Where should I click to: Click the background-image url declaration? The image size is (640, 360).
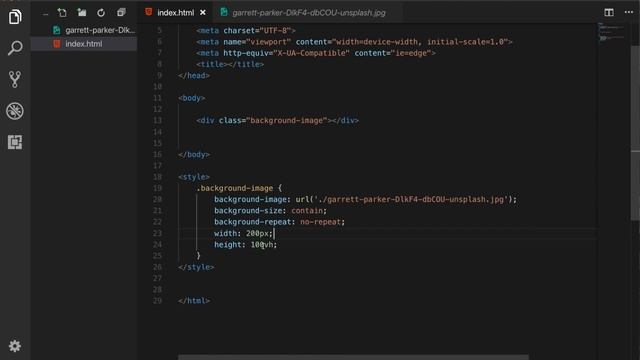[x=365, y=199]
